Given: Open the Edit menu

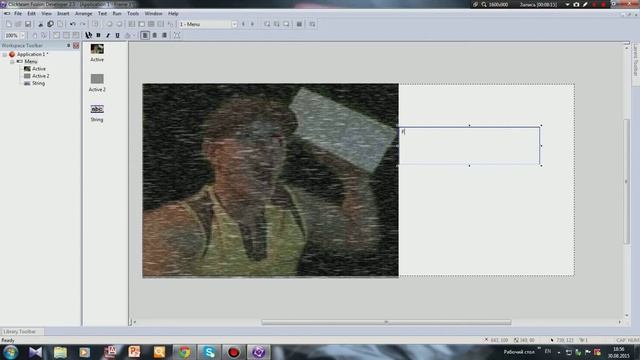Looking at the screenshot, I should pyautogui.click(x=31, y=13).
